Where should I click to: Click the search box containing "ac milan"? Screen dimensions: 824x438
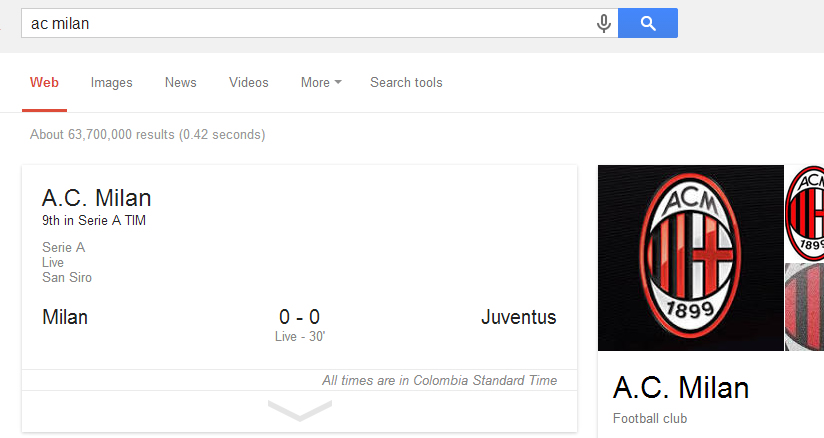pyautogui.click(x=300, y=23)
